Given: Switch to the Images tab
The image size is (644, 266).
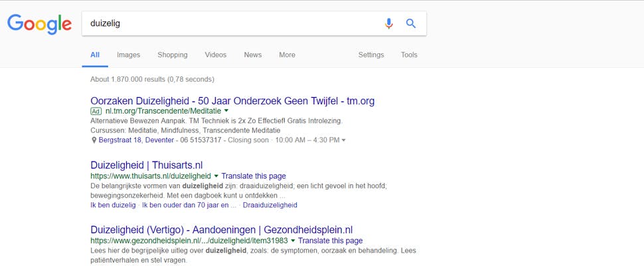Looking at the screenshot, I should tap(128, 55).
